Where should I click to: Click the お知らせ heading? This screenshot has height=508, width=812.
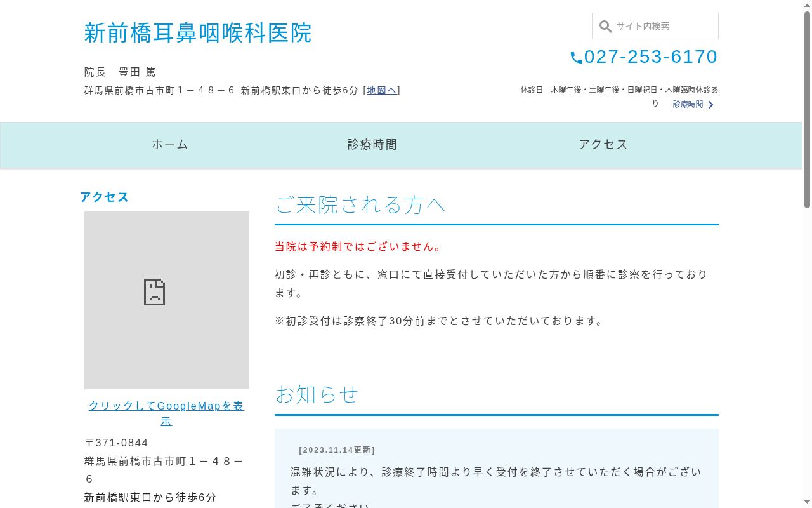click(317, 394)
